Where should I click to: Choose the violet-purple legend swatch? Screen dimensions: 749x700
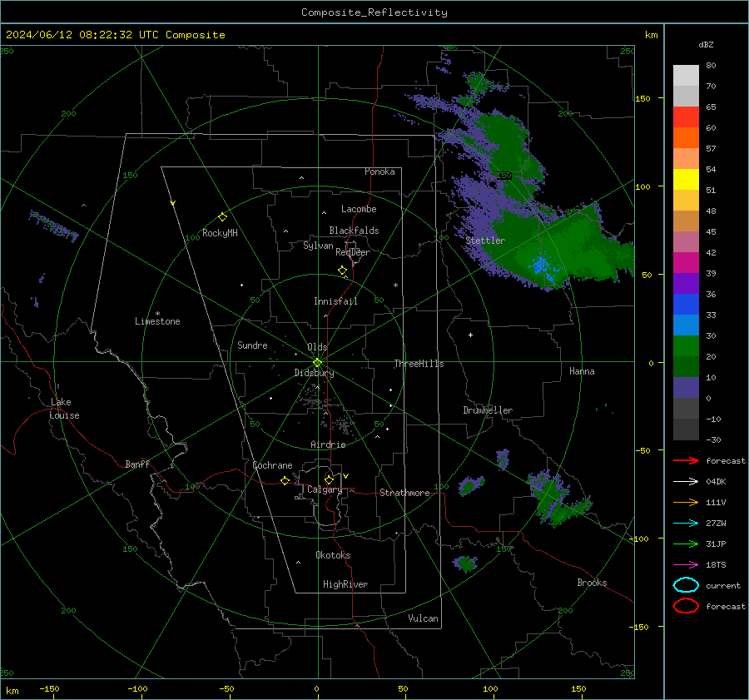tap(686, 284)
